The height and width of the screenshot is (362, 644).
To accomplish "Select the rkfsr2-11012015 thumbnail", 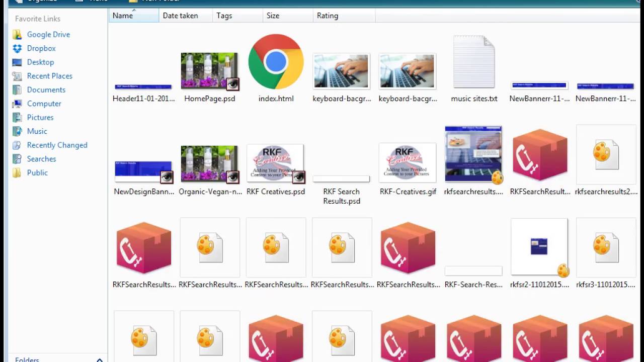I will coord(539,247).
